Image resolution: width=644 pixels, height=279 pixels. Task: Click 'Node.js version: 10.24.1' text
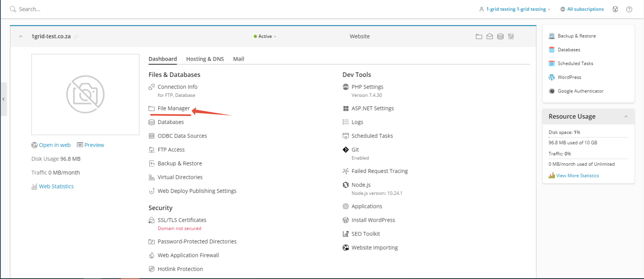click(377, 193)
